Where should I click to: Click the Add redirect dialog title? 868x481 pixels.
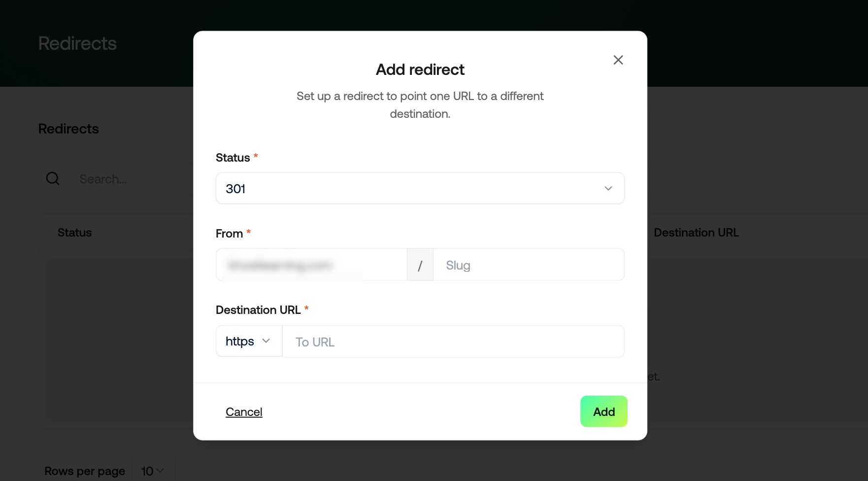click(x=420, y=69)
